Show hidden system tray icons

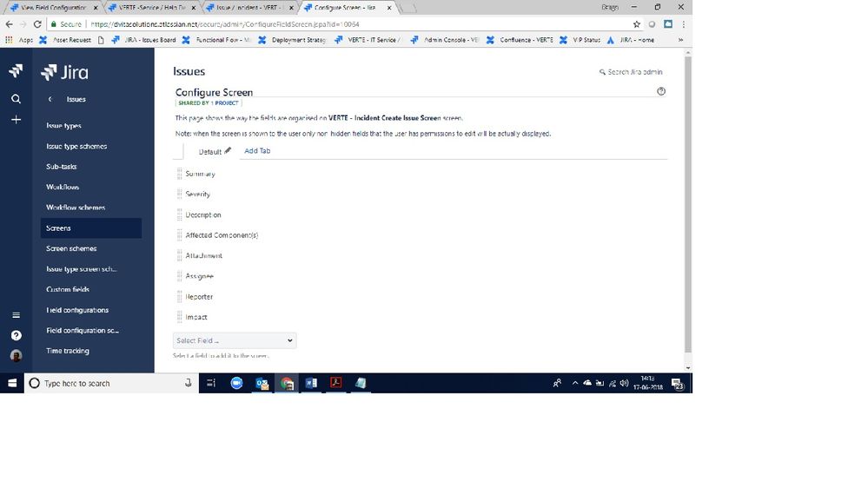click(574, 383)
